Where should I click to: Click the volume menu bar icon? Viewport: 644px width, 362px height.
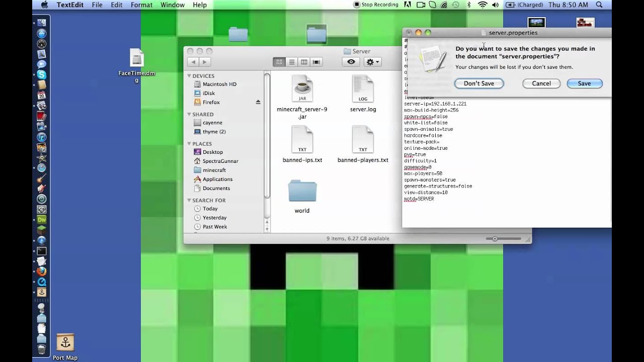point(495,5)
